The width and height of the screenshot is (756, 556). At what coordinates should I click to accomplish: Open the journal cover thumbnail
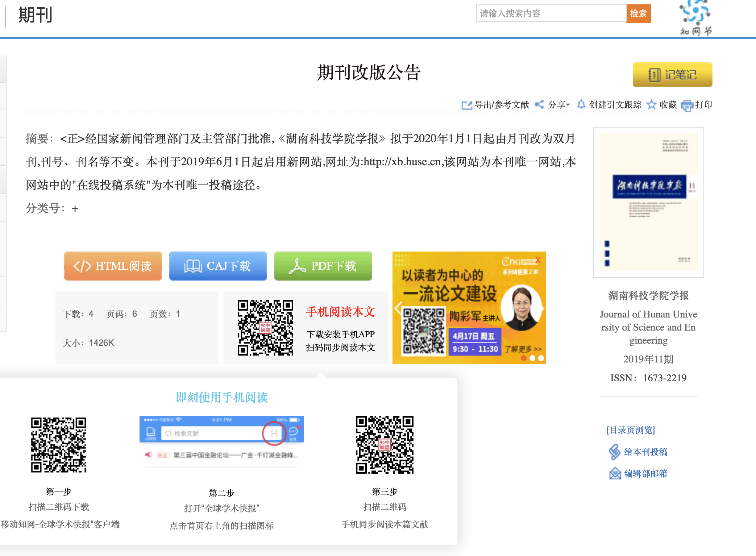pyautogui.click(x=648, y=202)
